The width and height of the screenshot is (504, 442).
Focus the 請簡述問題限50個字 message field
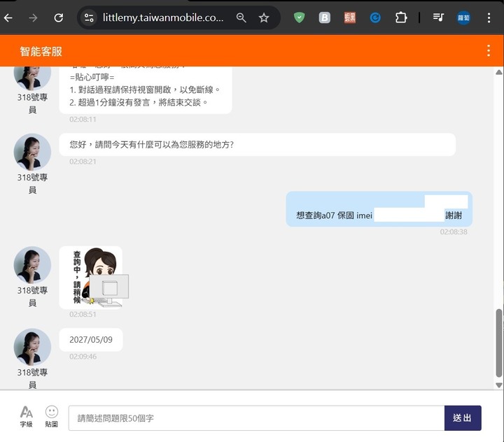256,418
